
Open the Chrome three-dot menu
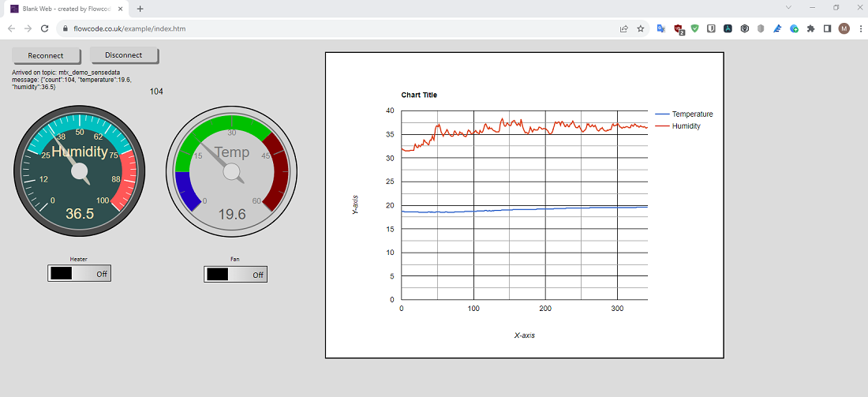859,28
